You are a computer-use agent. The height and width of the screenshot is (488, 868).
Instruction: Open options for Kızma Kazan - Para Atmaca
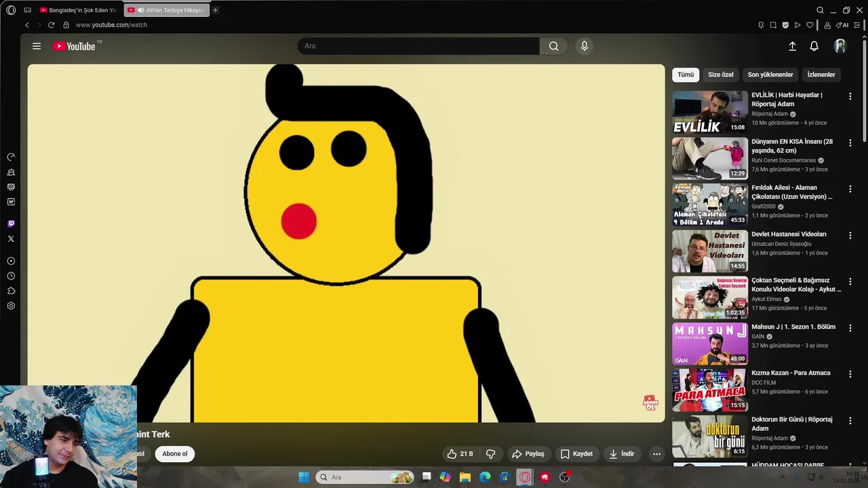[x=850, y=374]
